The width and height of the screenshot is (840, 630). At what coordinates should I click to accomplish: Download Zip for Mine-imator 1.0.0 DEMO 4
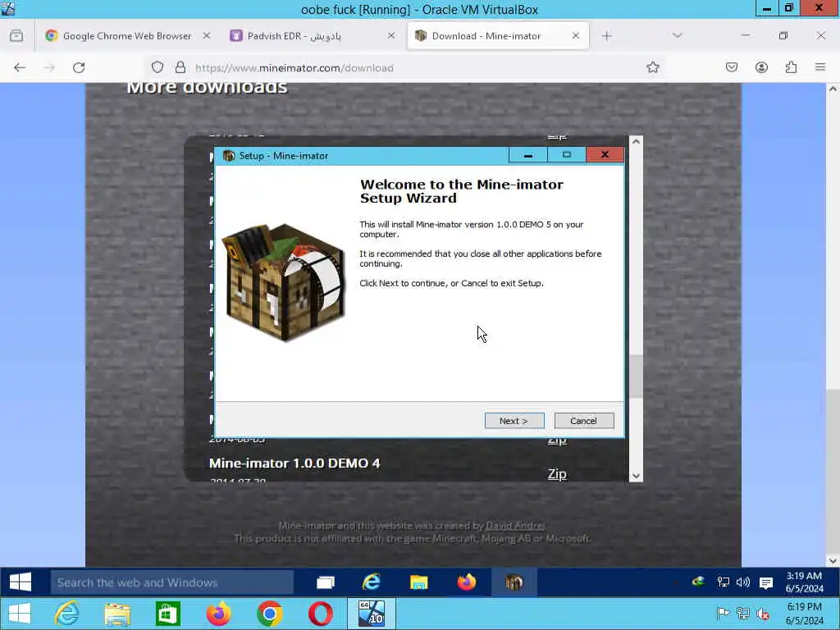[557, 474]
